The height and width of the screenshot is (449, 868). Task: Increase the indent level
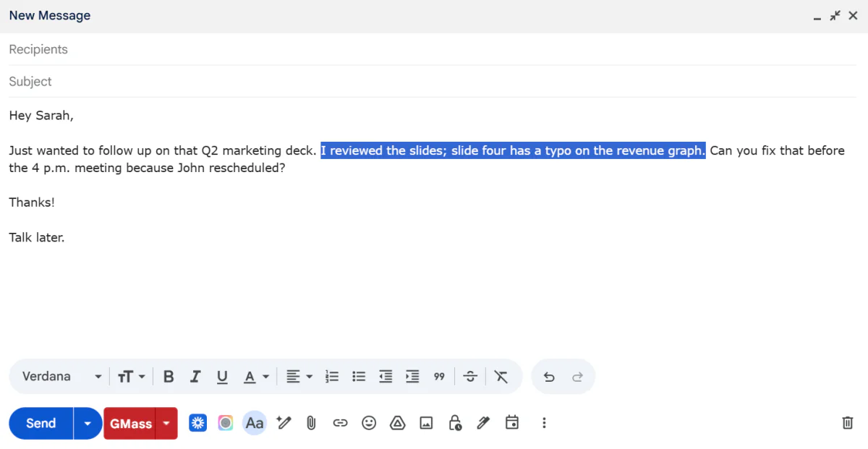tap(412, 377)
